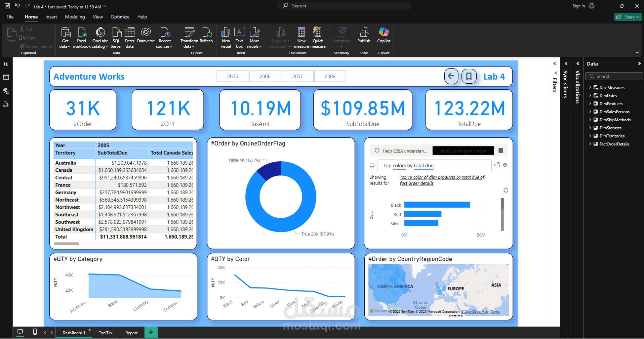Add a new report page
The image size is (644, 339).
tap(151, 332)
